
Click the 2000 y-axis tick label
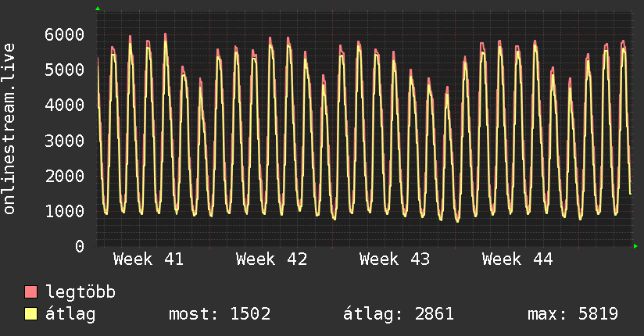pos(66,176)
